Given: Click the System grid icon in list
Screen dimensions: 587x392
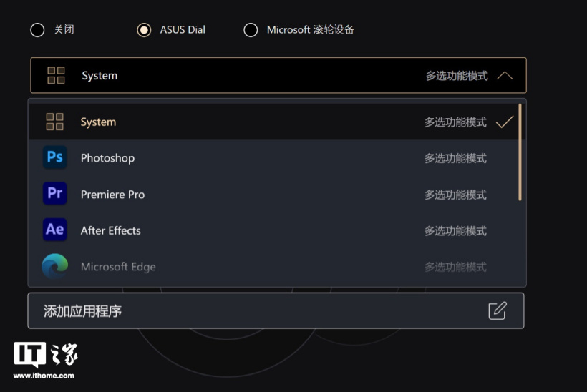Looking at the screenshot, I should [x=54, y=122].
